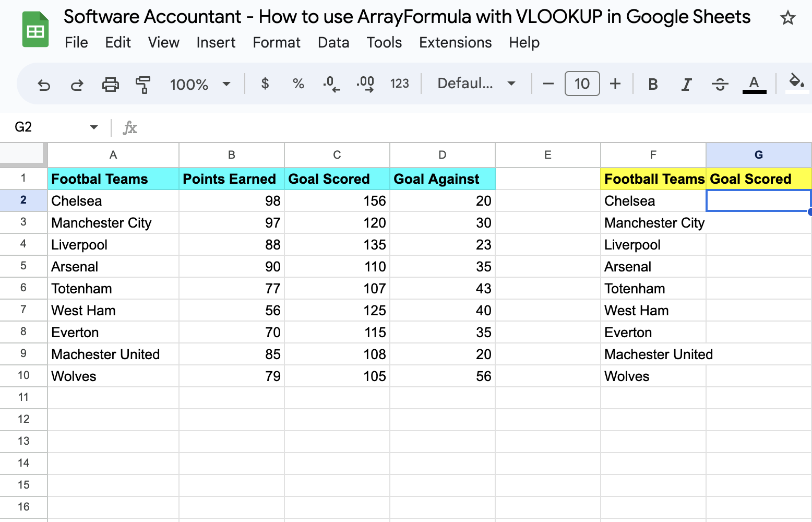Select the active empty cell G2

pyautogui.click(x=759, y=200)
